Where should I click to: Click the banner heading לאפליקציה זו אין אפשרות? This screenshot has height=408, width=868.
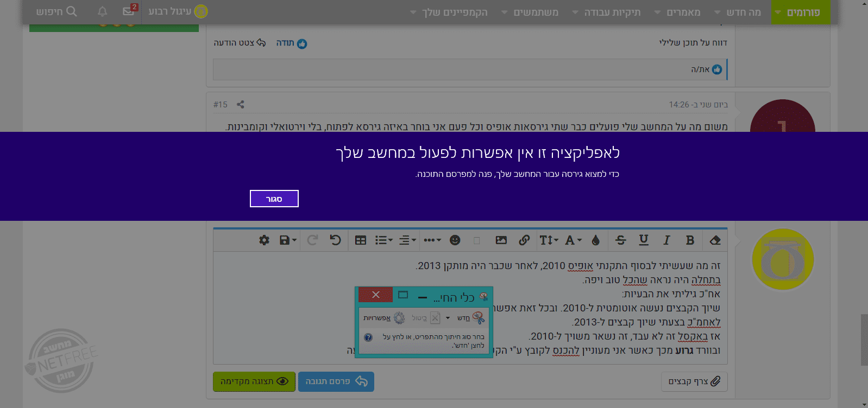click(478, 153)
